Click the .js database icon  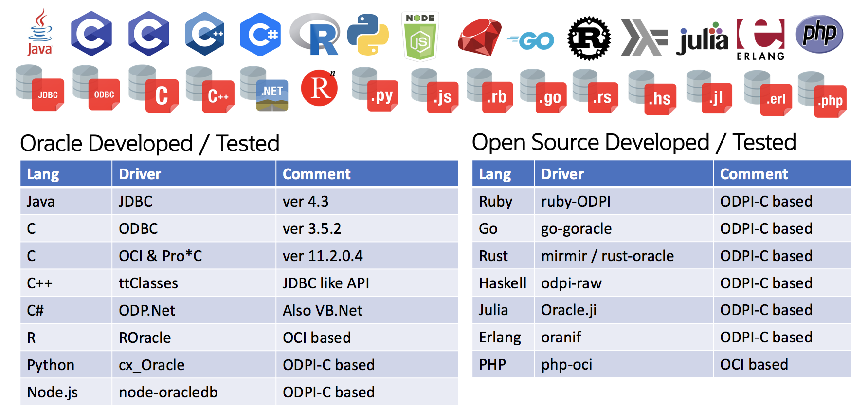(x=434, y=91)
